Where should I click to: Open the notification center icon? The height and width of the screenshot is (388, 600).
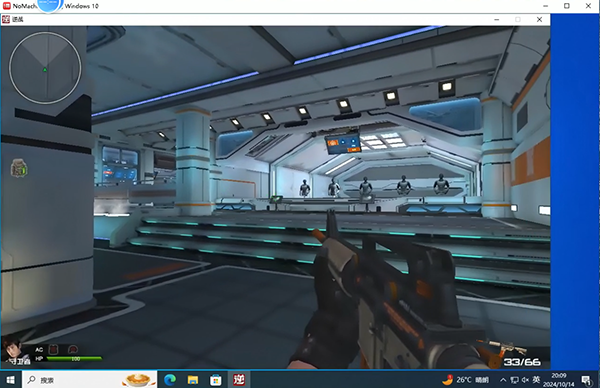point(586,380)
